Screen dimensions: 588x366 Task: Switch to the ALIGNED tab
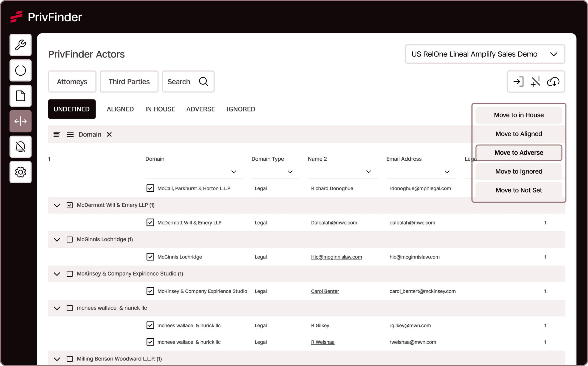point(120,109)
